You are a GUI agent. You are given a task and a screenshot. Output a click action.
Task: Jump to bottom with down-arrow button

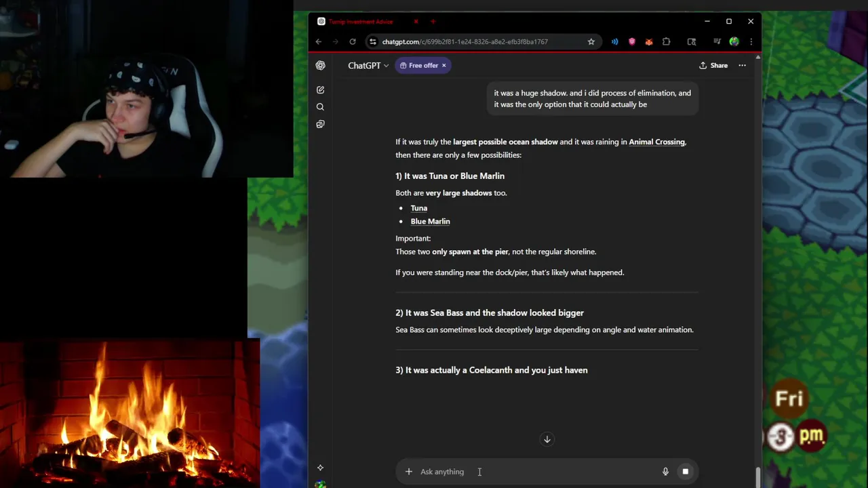[x=547, y=439]
